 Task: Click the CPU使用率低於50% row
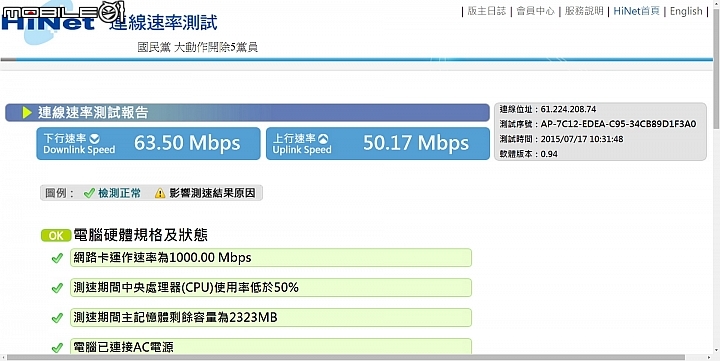click(x=271, y=288)
